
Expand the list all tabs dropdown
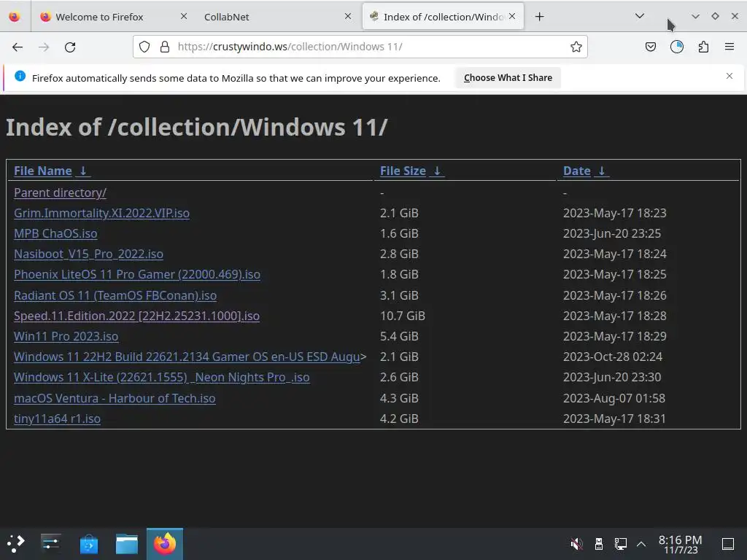coord(640,16)
